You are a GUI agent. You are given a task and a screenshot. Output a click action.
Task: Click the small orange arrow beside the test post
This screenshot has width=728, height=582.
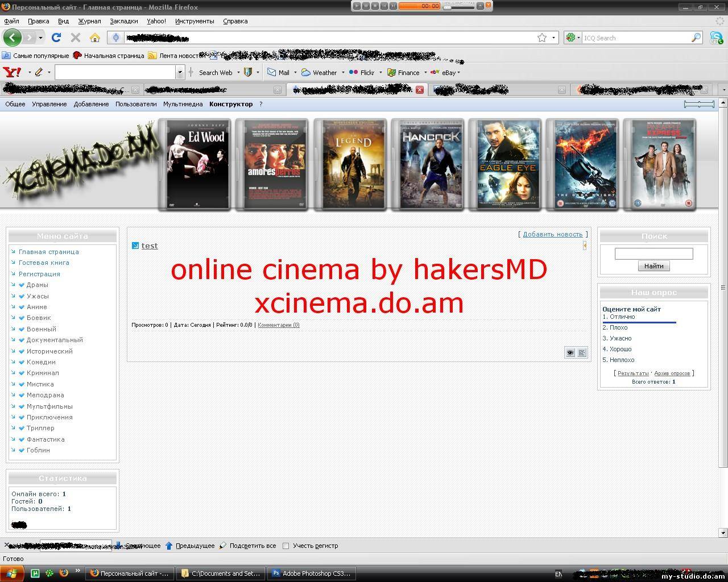585,246
